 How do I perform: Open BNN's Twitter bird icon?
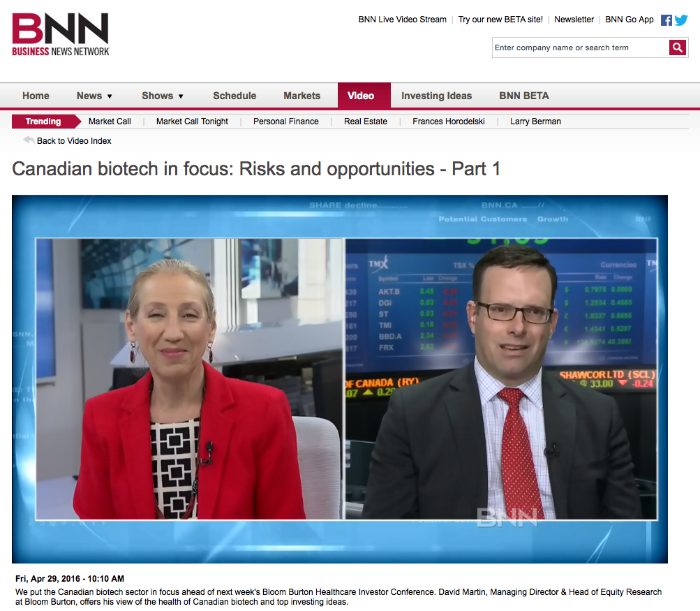(680, 20)
